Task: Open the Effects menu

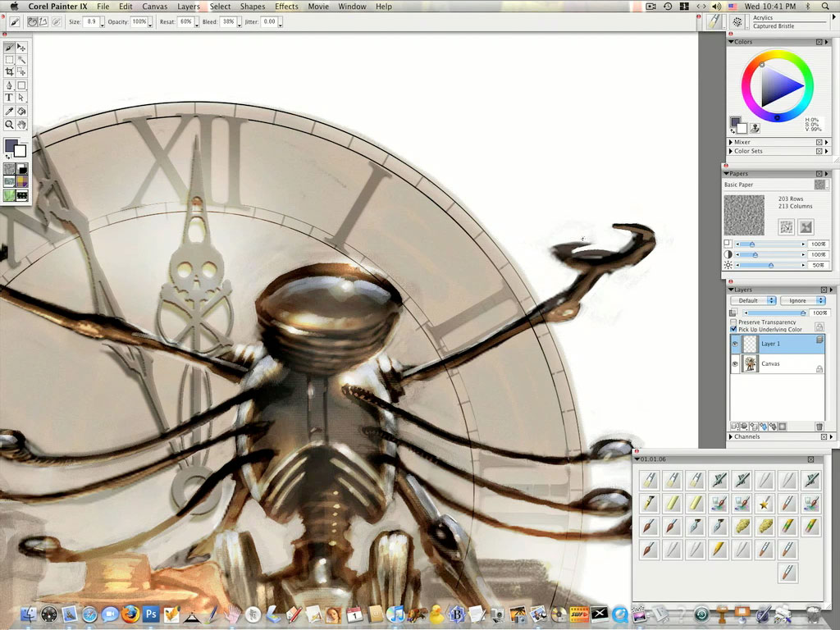Action: pyautogui.click(x=286, y=7)
